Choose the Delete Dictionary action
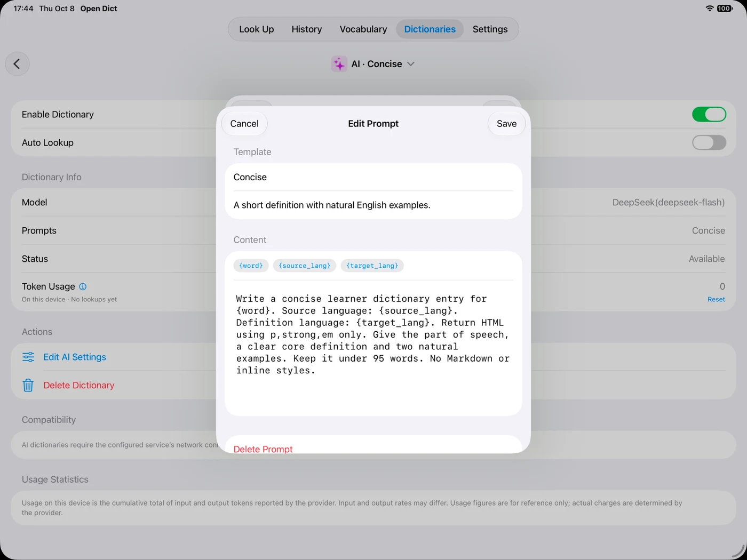The height and width of the screenshot is (560, 747). tap(79, 385)
